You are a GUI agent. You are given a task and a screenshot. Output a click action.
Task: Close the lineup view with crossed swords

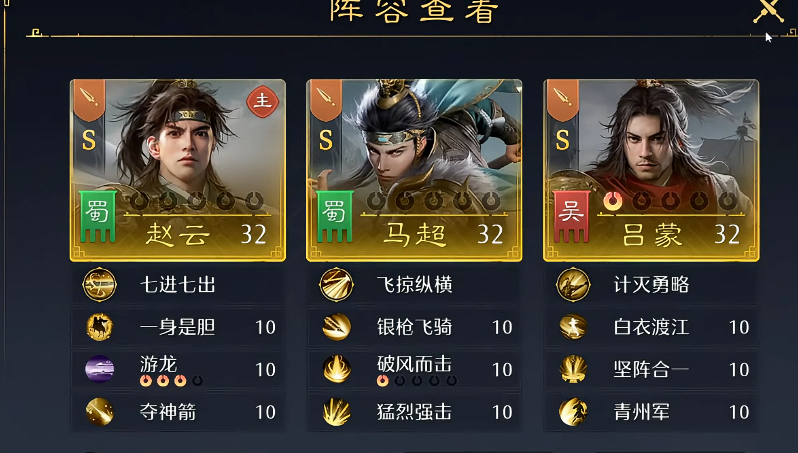click(x=769, y=10)
